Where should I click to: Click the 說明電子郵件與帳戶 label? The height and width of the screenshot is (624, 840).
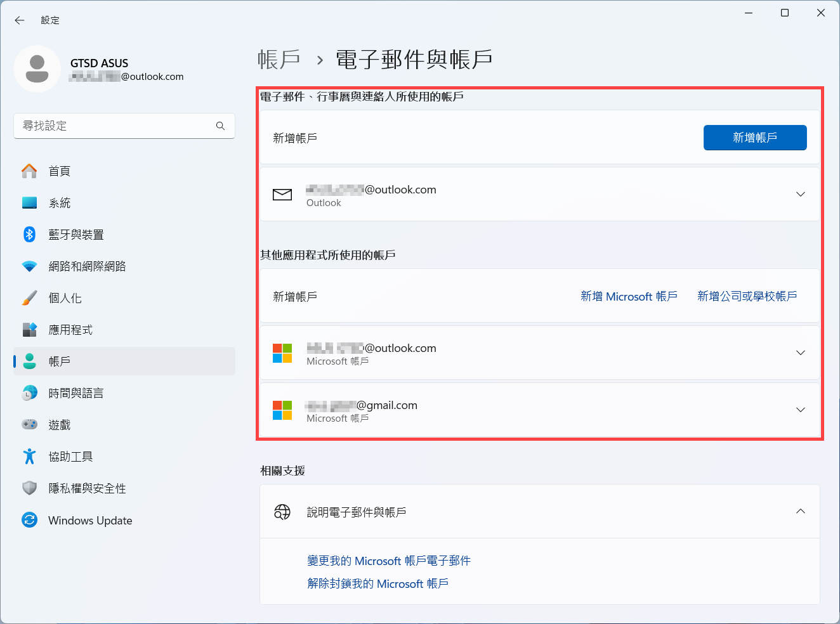pos(357,512)
